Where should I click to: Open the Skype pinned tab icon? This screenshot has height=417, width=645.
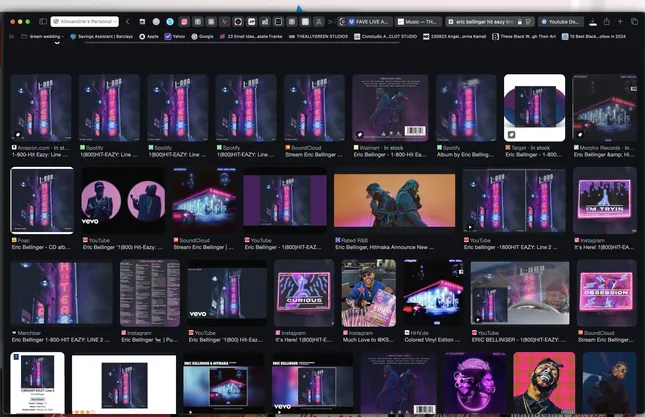(x=170, y=21)
